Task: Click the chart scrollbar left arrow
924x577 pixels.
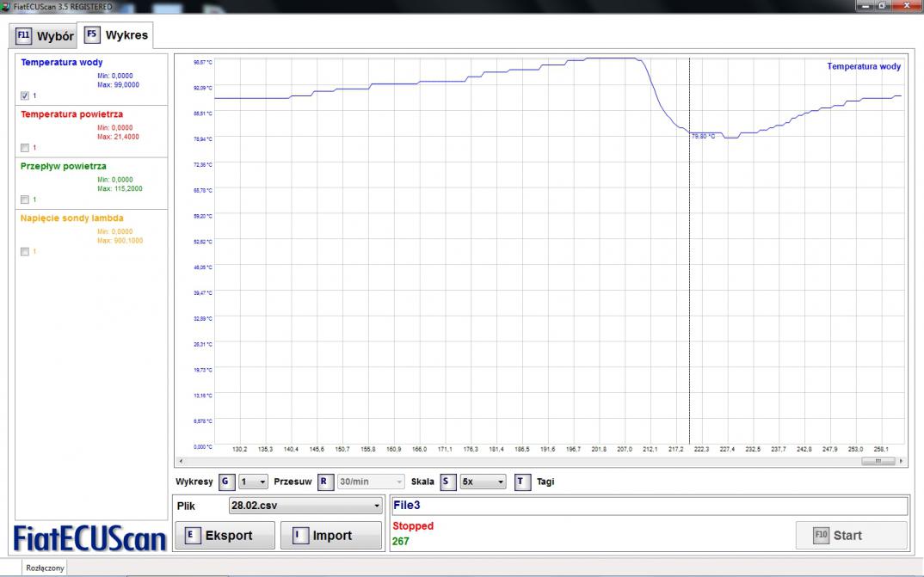Action: tap(181, 461)
